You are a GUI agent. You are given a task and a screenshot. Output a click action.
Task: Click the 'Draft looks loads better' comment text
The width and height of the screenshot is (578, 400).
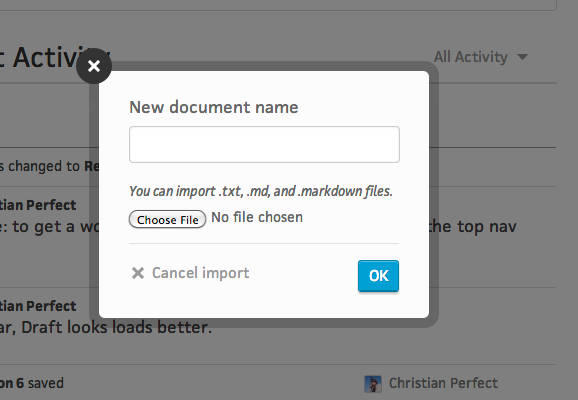point(106,327)
